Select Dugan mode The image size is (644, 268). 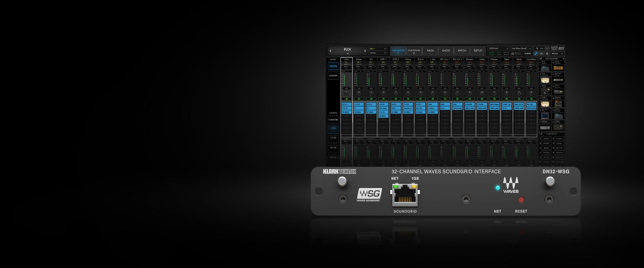pos(333,76)
